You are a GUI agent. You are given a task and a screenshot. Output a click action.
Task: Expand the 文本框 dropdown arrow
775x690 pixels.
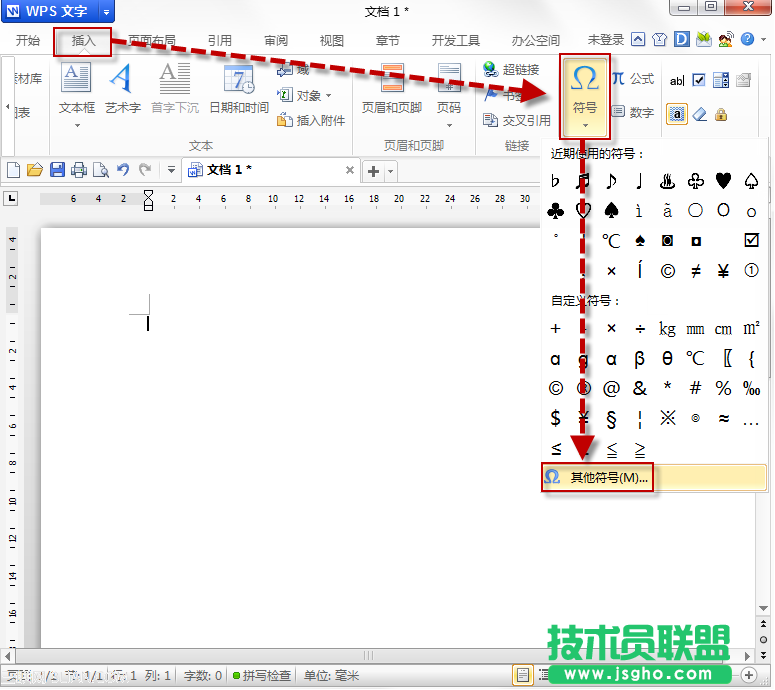(x=77, y=126)
